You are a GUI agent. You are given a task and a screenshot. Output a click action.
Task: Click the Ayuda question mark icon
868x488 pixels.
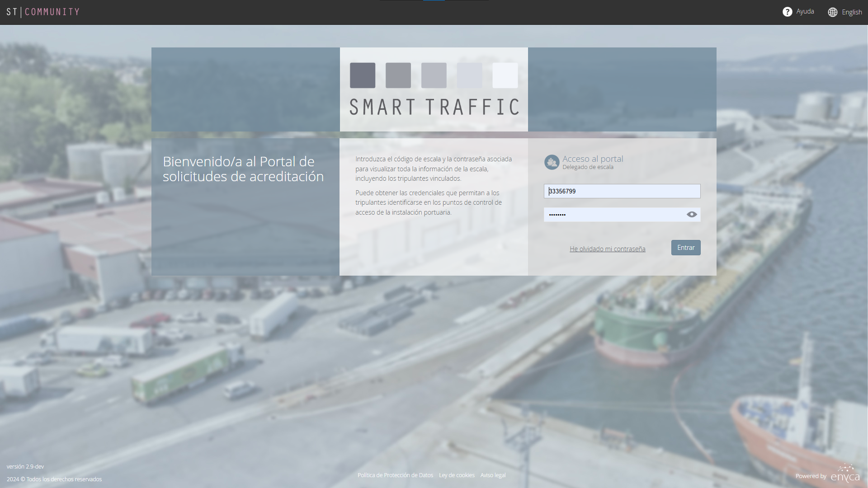pos(788,12)
